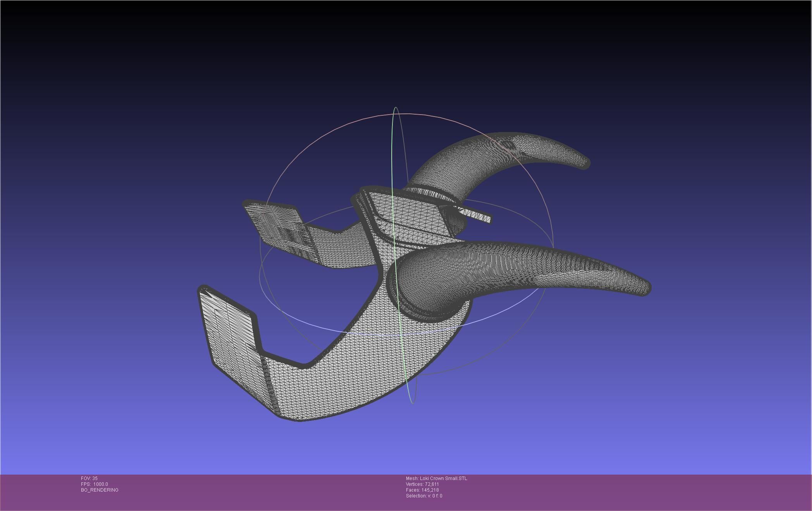Click the 'Faces: 145,218' text
Viewport: 812px width, 511px height.
click(x=422, y=490)
